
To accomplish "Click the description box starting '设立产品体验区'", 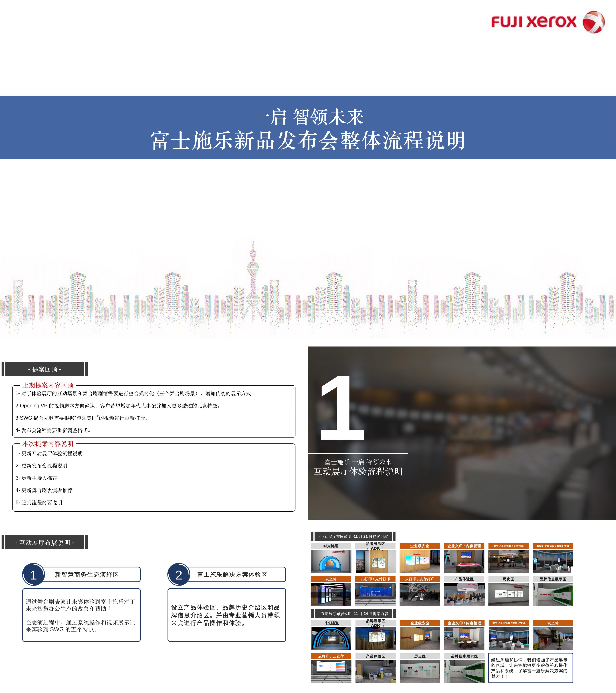I will (x=227, y=615).
